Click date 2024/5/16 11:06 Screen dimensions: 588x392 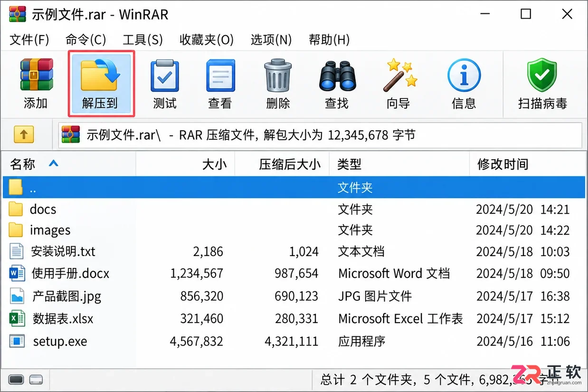coord(523,341)
